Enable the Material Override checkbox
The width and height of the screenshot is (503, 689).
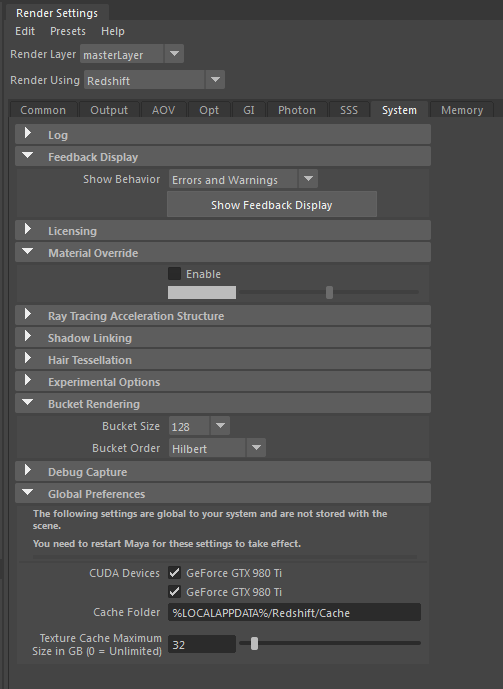(174, 274)
